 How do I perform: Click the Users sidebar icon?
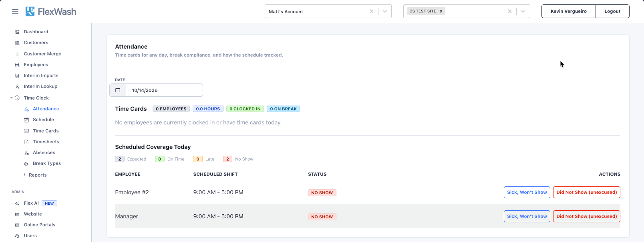click(17, 236)
